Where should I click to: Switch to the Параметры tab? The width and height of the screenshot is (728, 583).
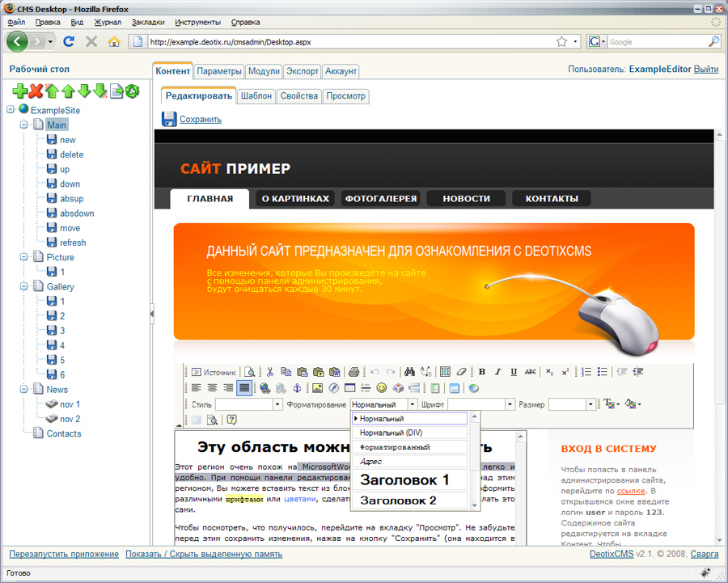pos(218,71)
